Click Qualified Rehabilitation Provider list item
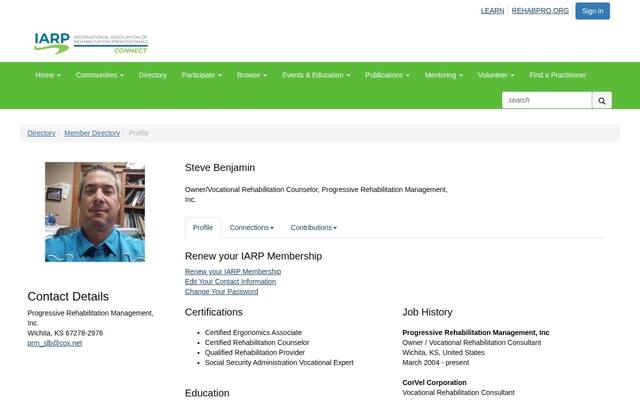This screenshot has height=400, width=640. pos(255,353)
